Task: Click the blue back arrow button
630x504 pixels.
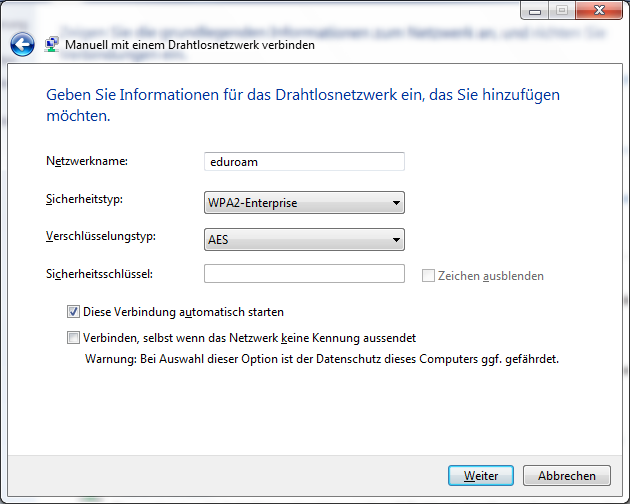Action: [22, 44]
